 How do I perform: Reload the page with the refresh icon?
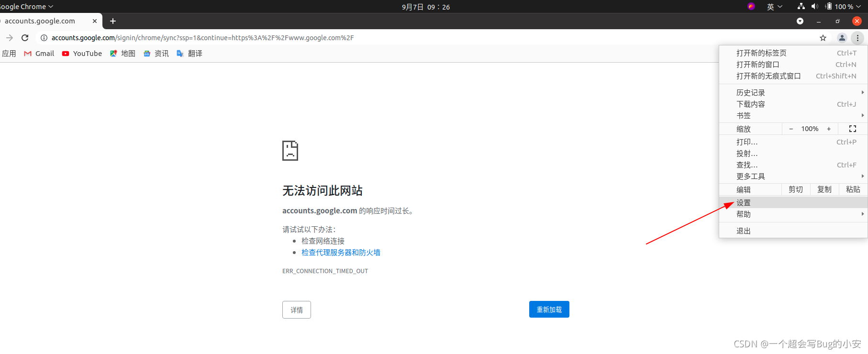pos(25,38)
